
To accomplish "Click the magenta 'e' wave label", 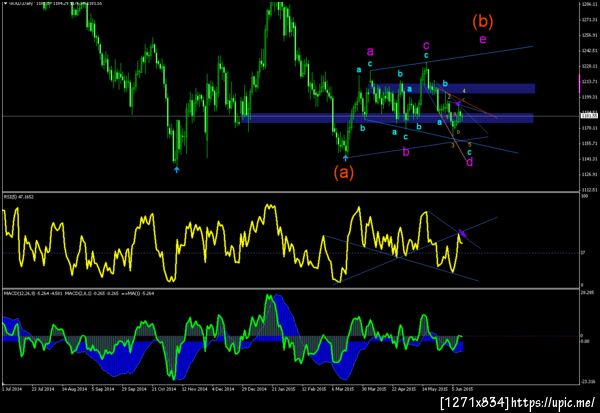I will click(483, 39).
